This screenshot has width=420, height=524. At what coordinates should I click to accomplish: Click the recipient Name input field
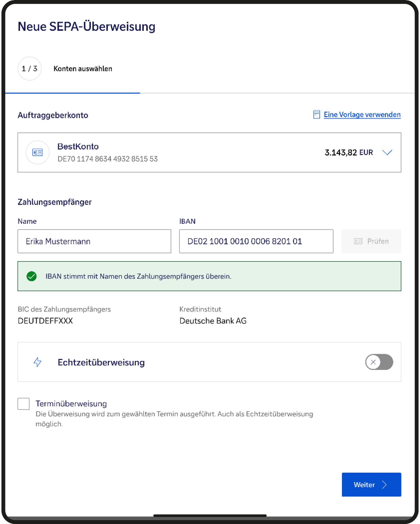[94, 241]
